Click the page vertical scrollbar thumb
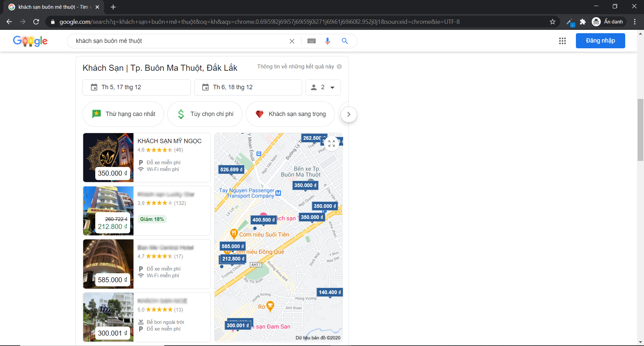 640,130
